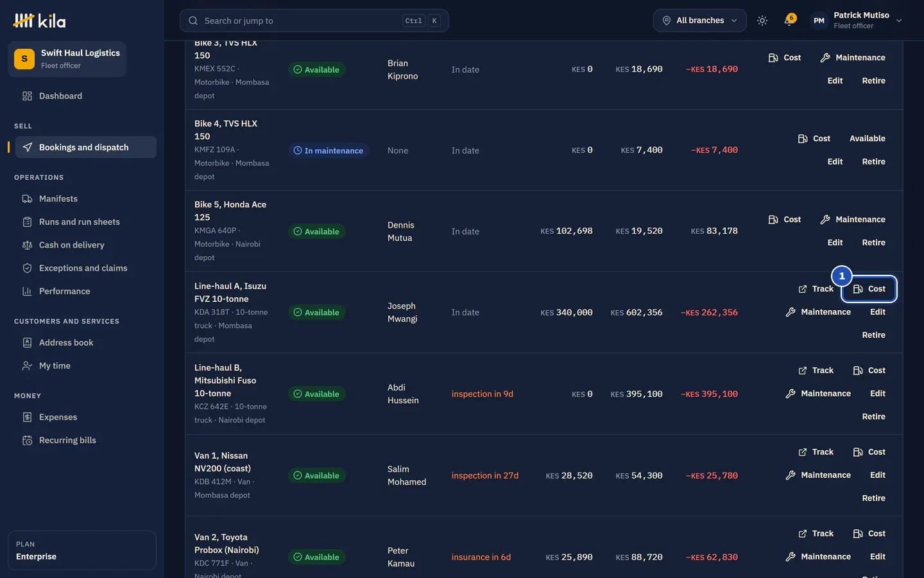Open Address book

(x=86, y=342)
